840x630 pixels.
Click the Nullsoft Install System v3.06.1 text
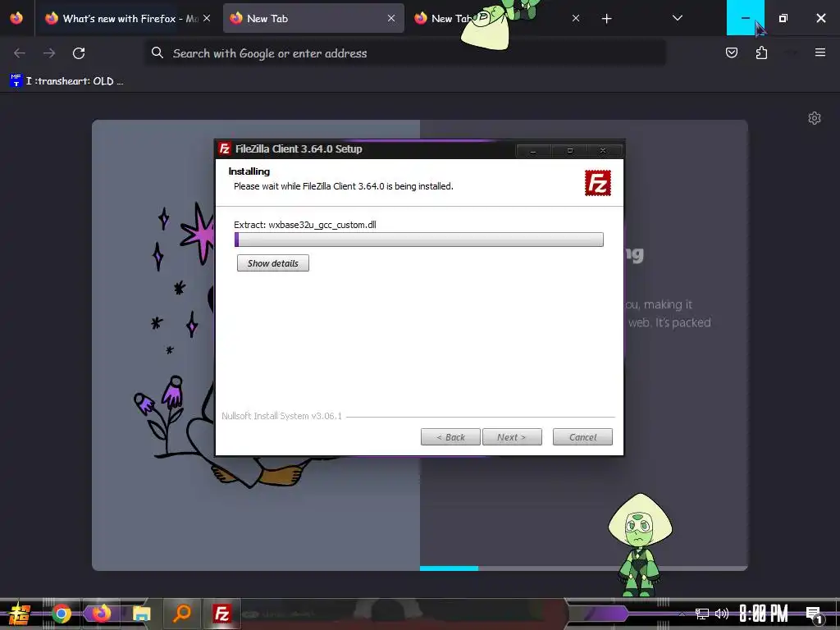coord(282,416)
